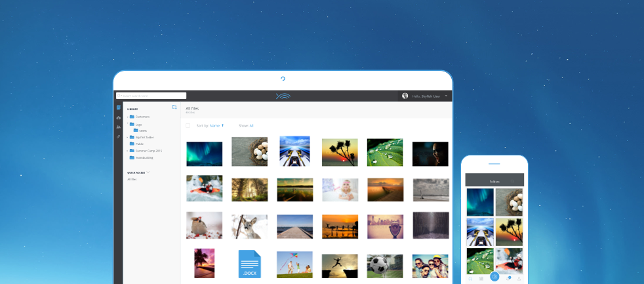Expand the Summer Camp 2015 folder
This screenshot has width=644, height=284.
coord(127,151)
